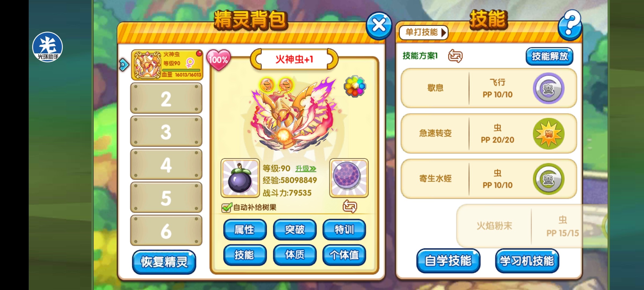Click the swap arrows below the purple orb
Image resolution: width=644 pixels, height=290 pixels.
[350, 206]
